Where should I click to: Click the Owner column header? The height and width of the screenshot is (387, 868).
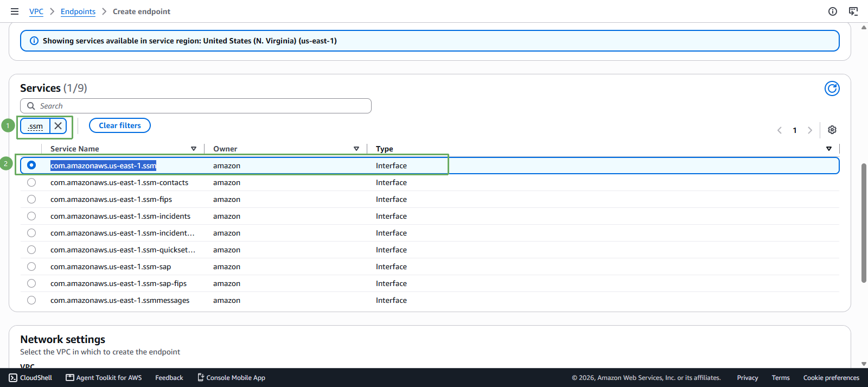coord(225,149)
